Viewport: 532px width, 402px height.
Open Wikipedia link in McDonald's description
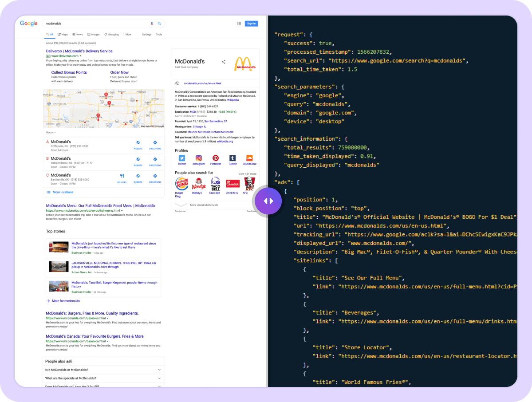coord(233,100)
